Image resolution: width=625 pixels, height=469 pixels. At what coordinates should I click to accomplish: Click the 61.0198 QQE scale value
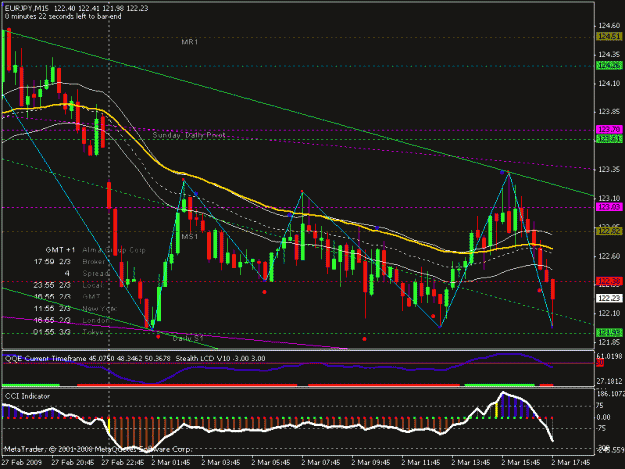[609, 356]
